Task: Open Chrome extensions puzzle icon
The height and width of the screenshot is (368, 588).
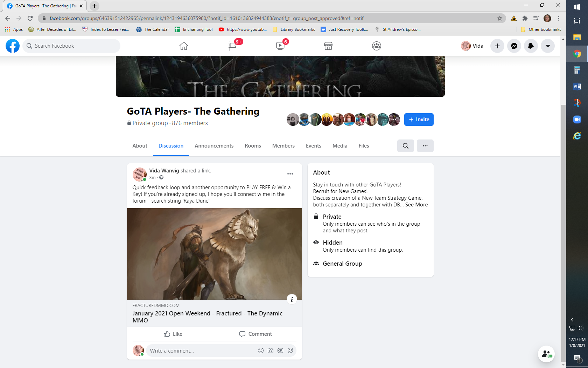Action: coord(525,18)
